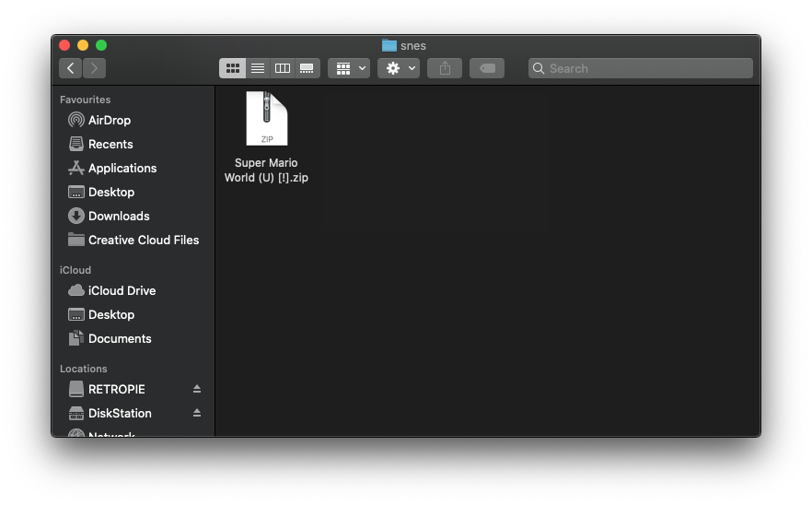Click the 'snes' window title text
The image size is (812, 505).
coord(413,46)
